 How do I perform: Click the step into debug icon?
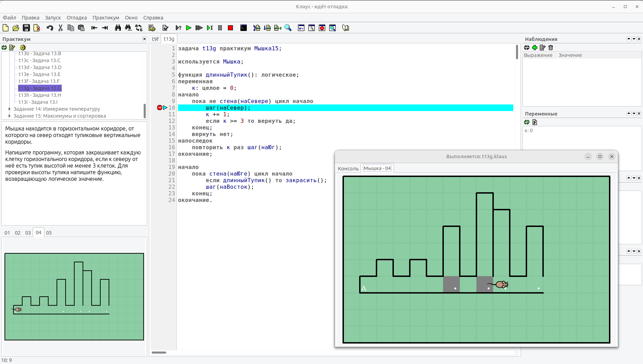(x=257, y=28)
